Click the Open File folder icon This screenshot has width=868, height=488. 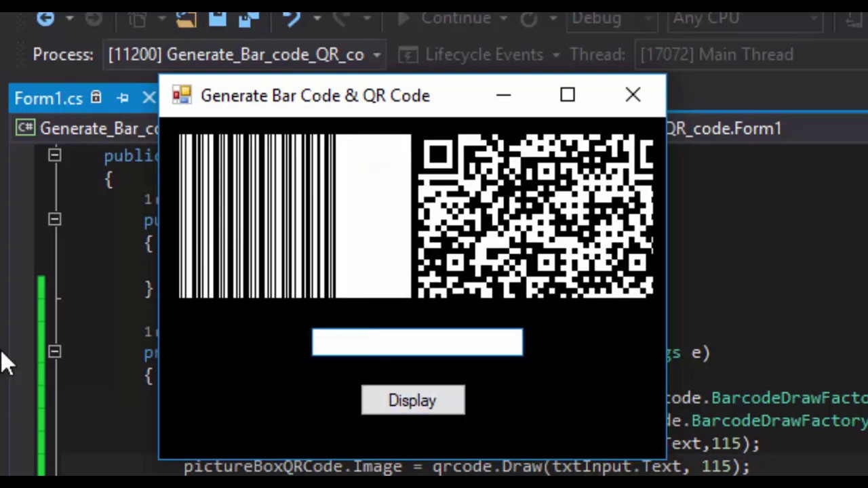185,18
